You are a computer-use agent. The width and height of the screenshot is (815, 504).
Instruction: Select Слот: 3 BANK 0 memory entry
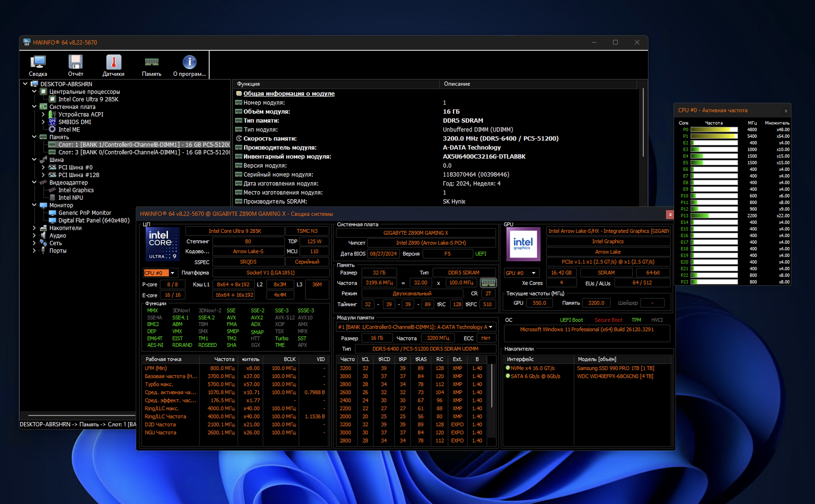click(x=144, y=152)
